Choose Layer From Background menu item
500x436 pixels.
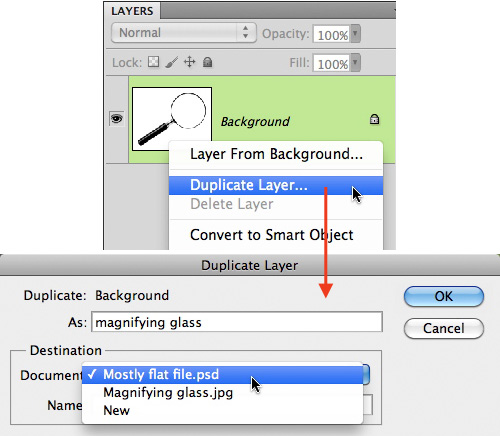click(x=276, y=154)
